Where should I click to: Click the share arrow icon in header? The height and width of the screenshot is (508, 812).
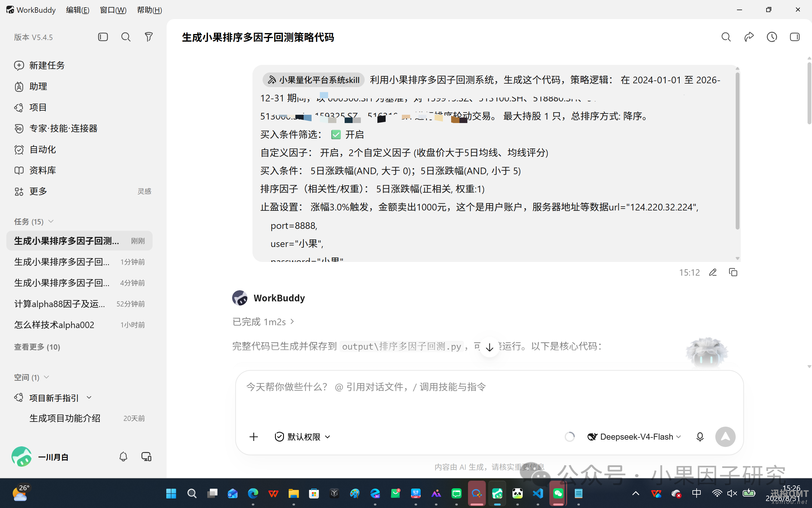tap(749, 37)
